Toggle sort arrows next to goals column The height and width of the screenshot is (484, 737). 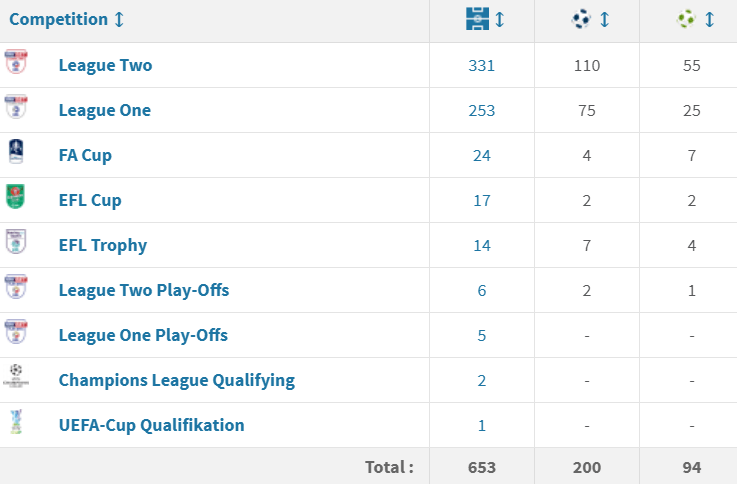click(x=605, y=19)
